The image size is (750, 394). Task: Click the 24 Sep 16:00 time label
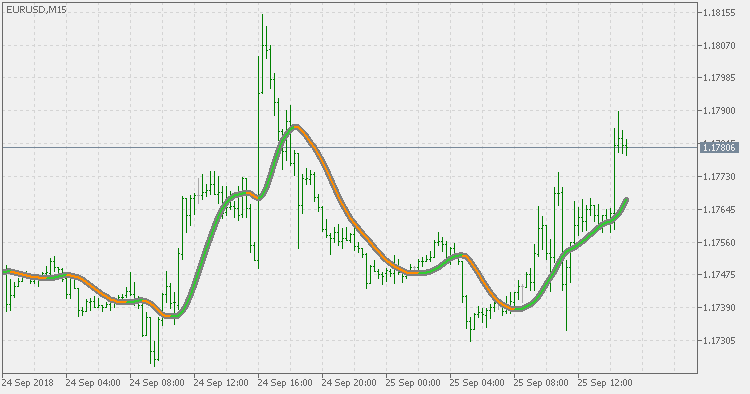pos(285,383)
